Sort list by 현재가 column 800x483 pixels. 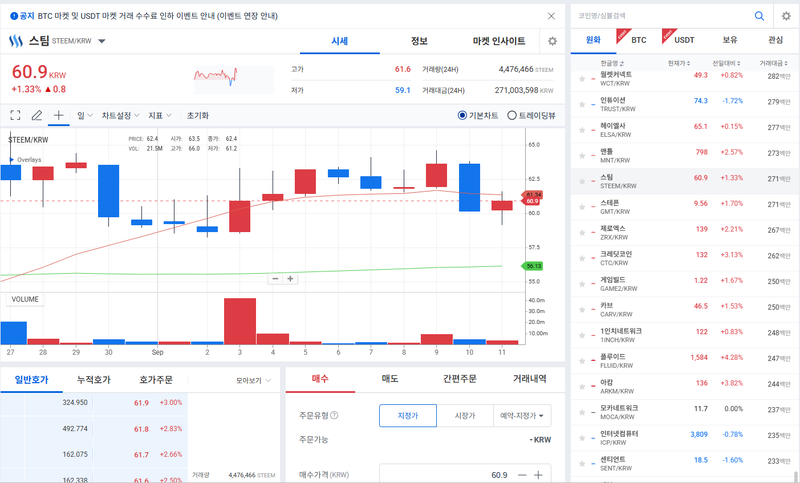point(679,63)
